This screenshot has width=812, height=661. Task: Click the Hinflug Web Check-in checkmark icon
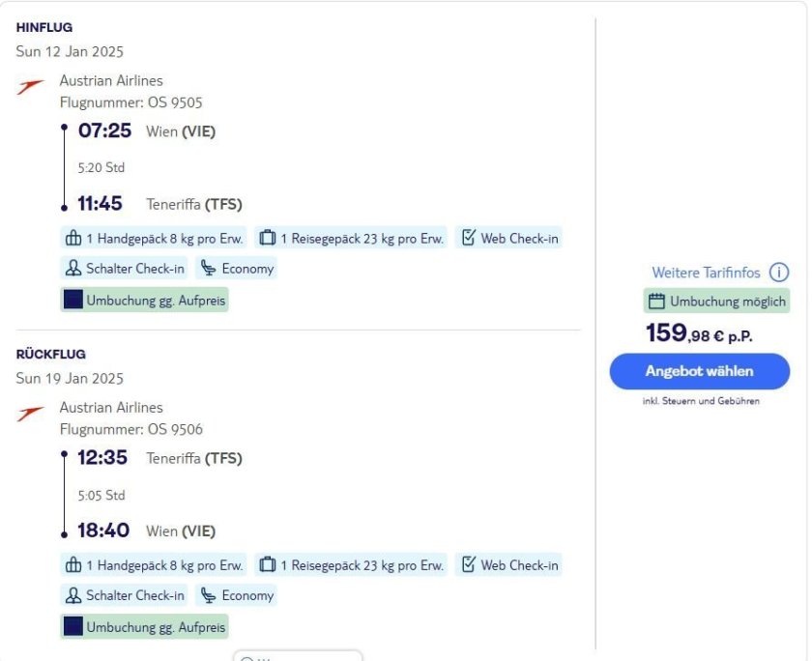(x=468, y=238)
